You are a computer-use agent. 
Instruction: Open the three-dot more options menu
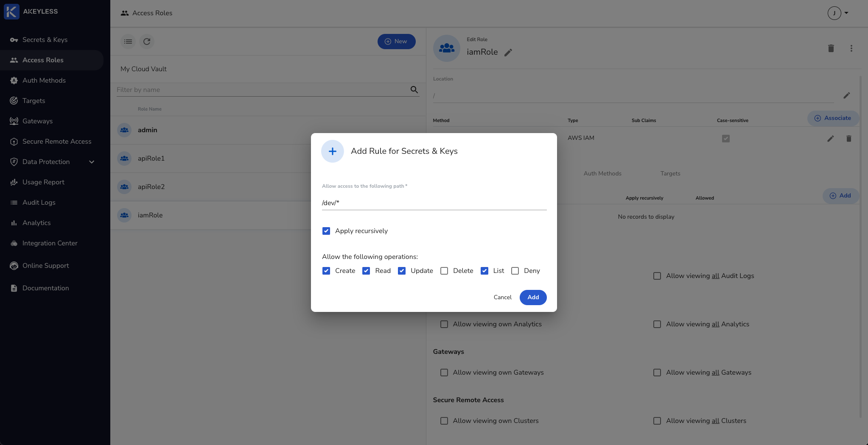(851, 48)
